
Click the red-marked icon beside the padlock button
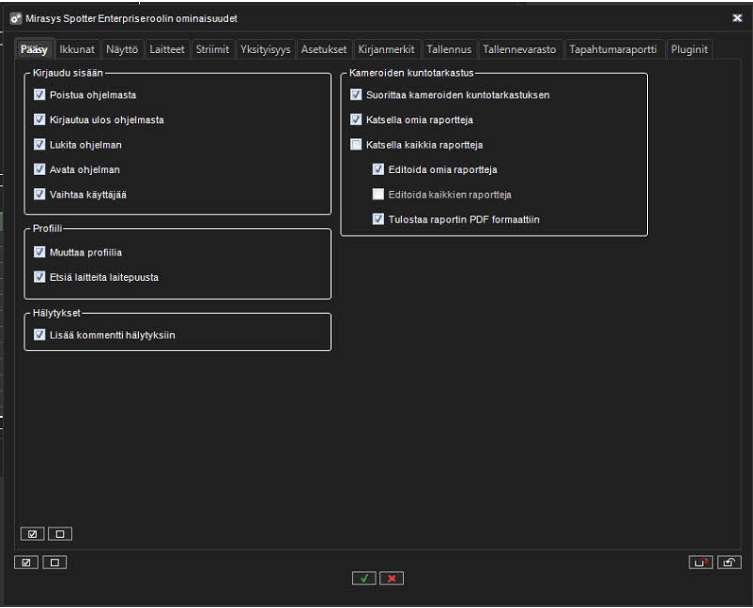[701, 562]
